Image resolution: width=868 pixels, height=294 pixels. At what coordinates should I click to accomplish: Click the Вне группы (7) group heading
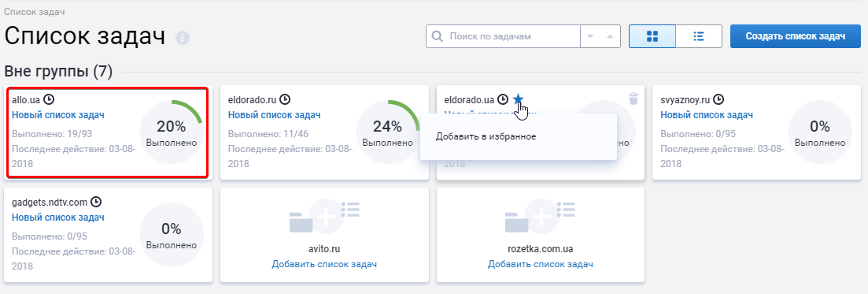coord(58,71)
